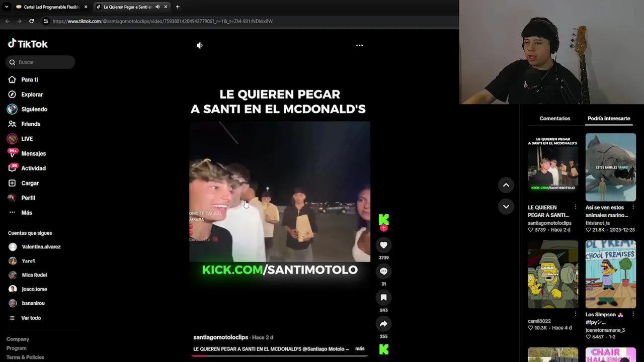Open options for Así se ven card
The height and width of the screenshot is (362, 644).
point(633,207)
